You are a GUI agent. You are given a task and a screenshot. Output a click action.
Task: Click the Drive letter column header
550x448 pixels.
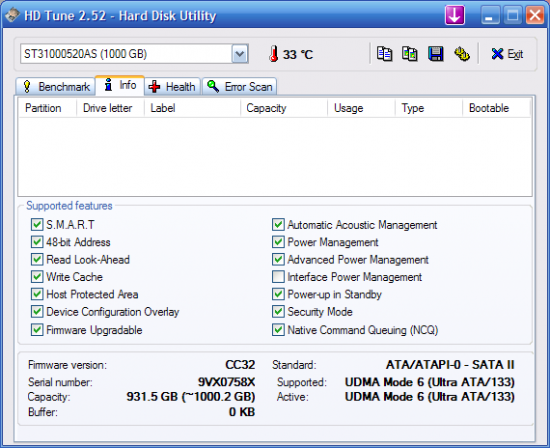110,108
